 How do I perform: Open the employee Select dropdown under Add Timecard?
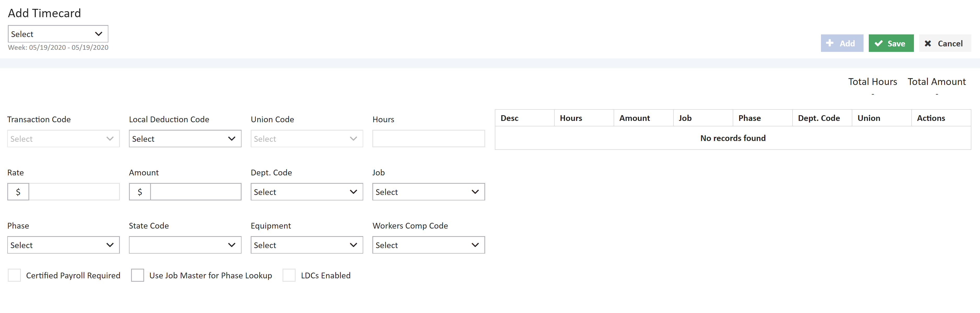click(58, 34)
